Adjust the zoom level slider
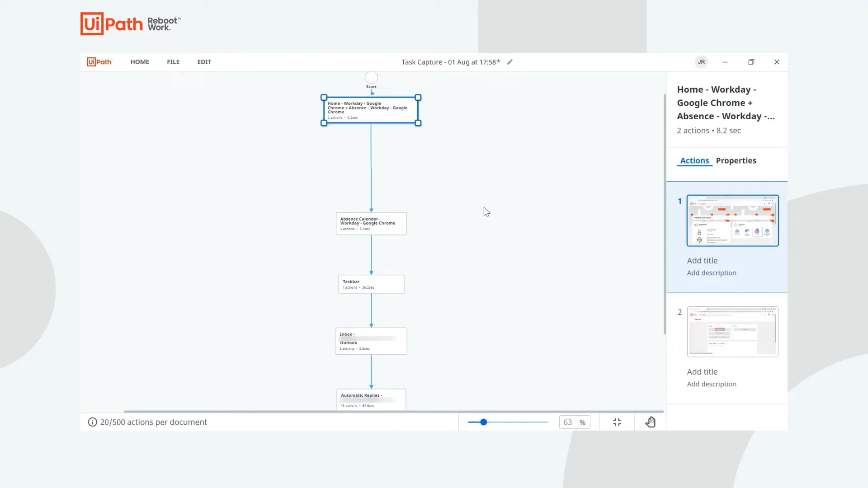The width and height of the screenshot is (868, 488). (x=484, y=422)
